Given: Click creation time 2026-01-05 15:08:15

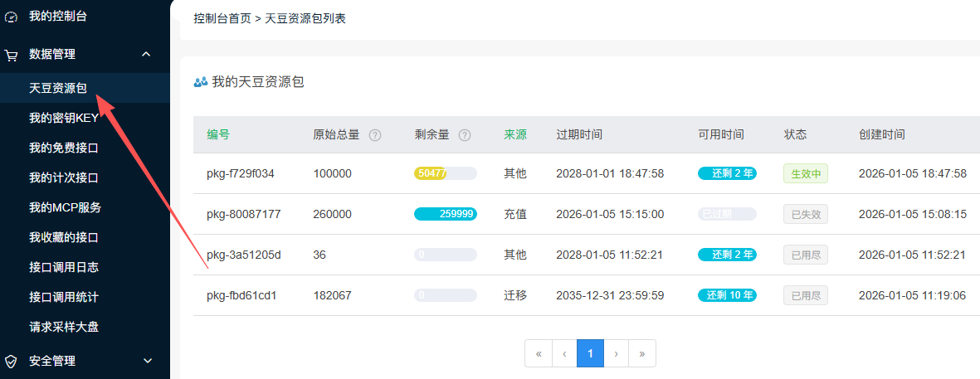Looking at the screenshot, I should (913, 214).
